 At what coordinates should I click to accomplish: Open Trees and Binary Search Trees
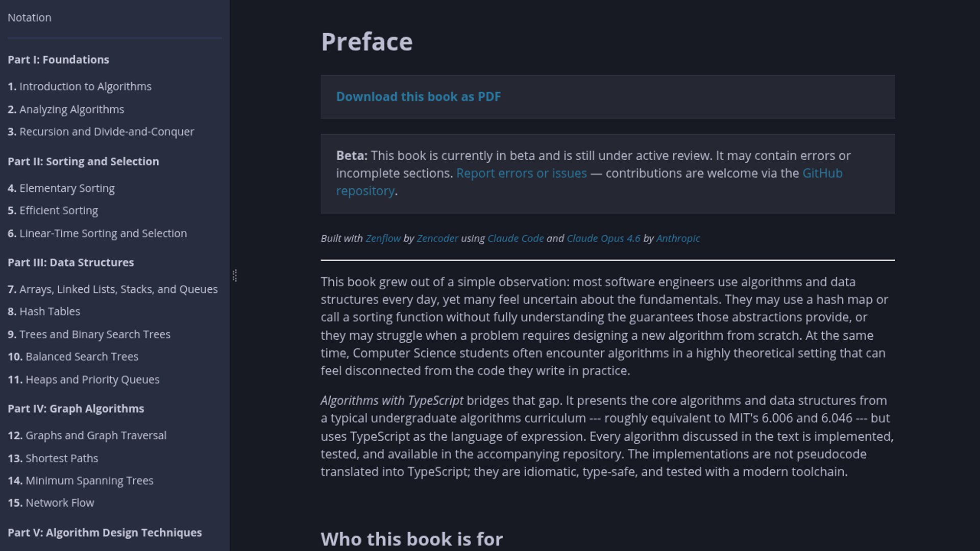coord(89,335)
